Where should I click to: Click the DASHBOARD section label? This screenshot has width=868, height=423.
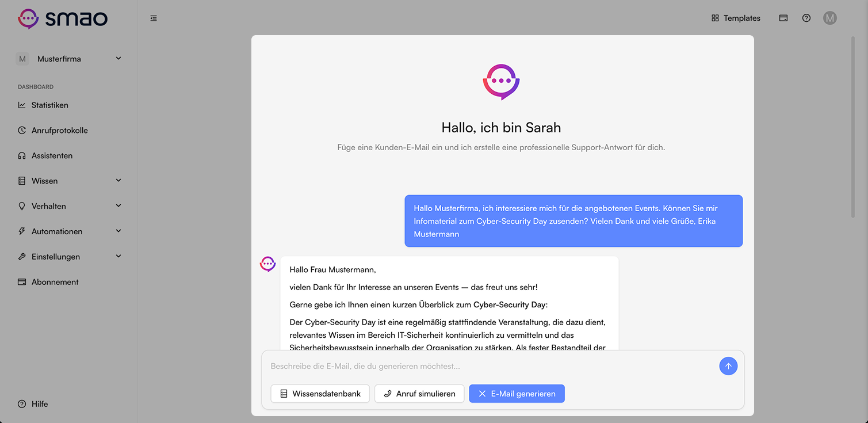pyautogui.click(x=36, y=87)
